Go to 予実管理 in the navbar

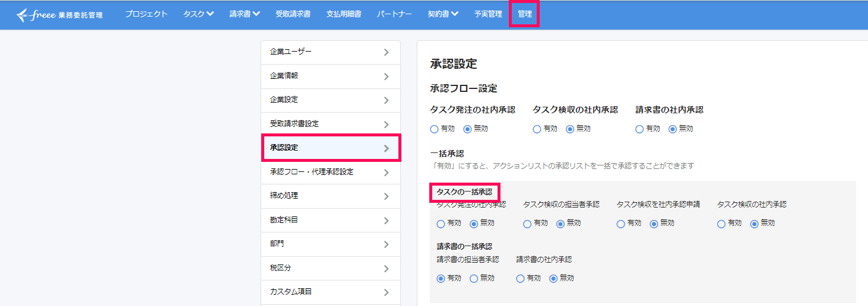pyautogui.click(x=488, y=14)
